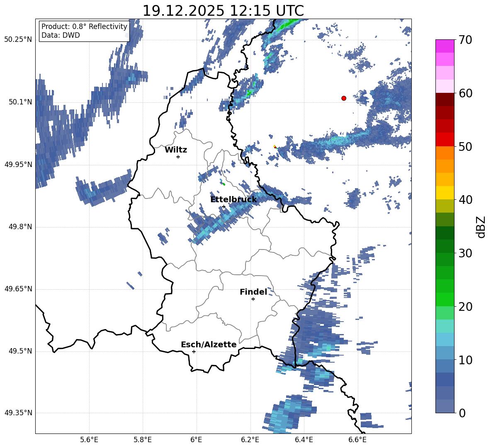Click the 30 tick on the colorbar

(465, 253)
